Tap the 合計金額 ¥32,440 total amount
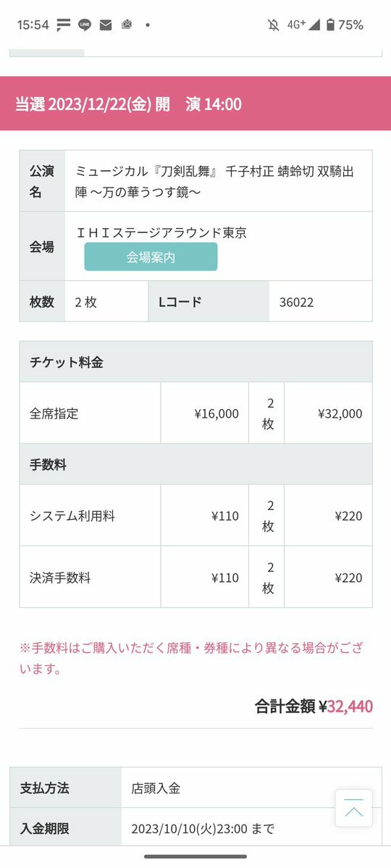The image size is (391, 868). pos(314,707)
